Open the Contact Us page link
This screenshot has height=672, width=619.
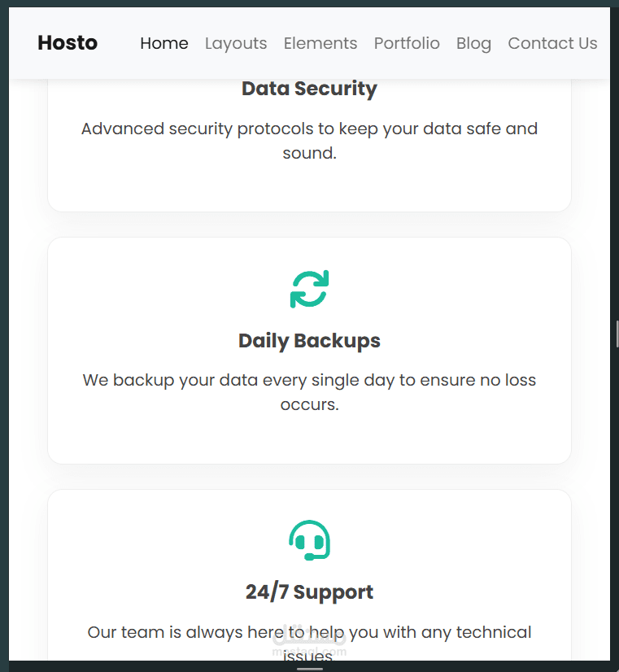(552, 43)
